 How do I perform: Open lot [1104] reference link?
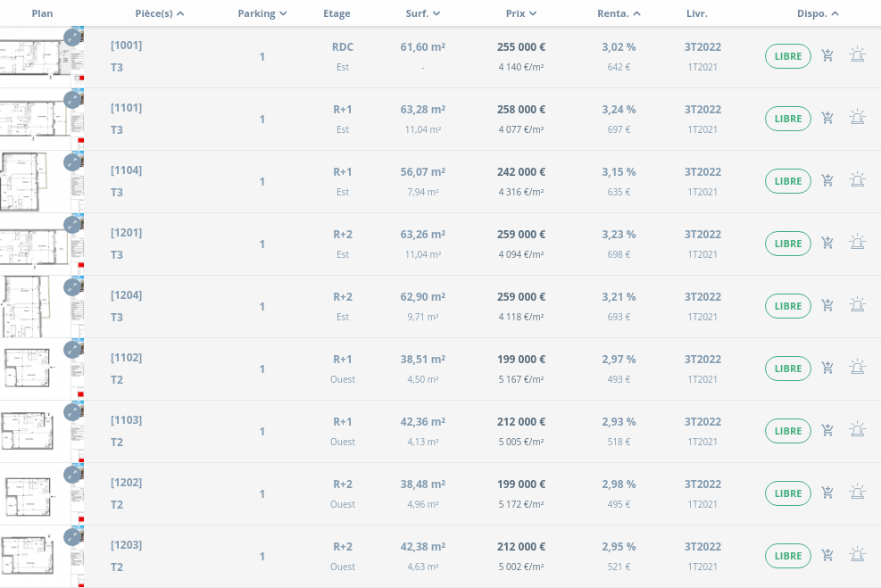pos(126,170)
